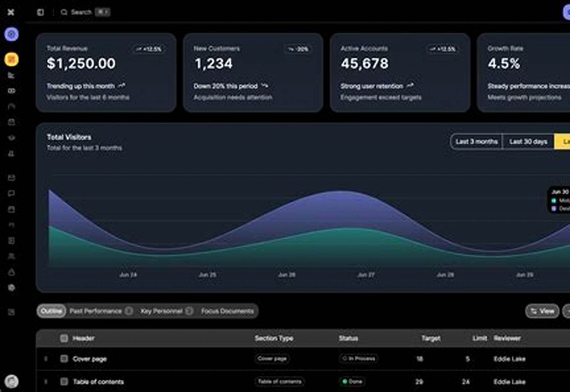Click the '45,678' active accounts value

pyautogui.click(x=364, y=63)
